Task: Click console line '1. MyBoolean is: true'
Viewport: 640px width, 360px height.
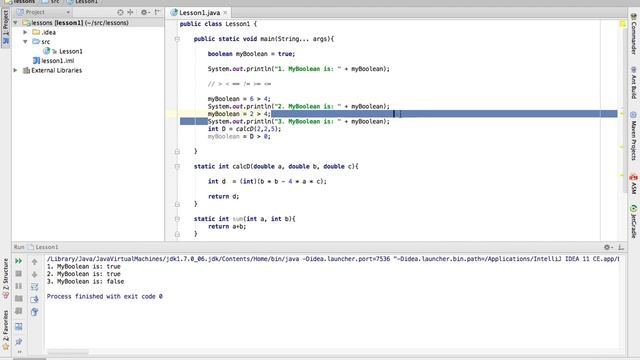Action: click(x=84, y=267)
